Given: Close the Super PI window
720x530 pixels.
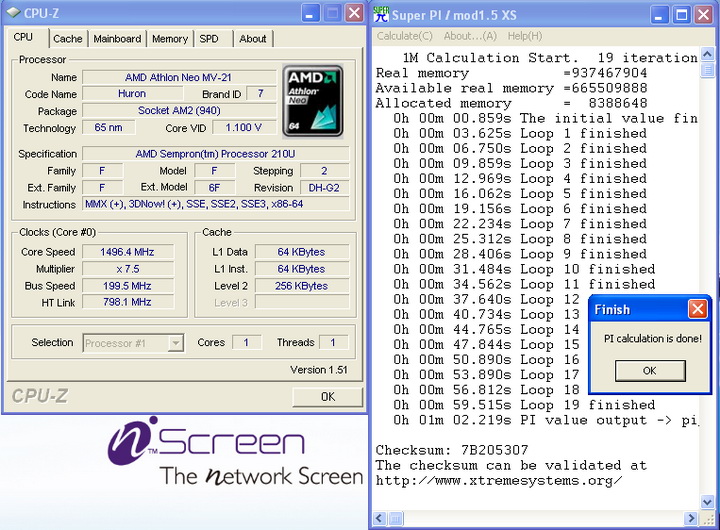Looking at the screenshot, I should tap(703, 15).
